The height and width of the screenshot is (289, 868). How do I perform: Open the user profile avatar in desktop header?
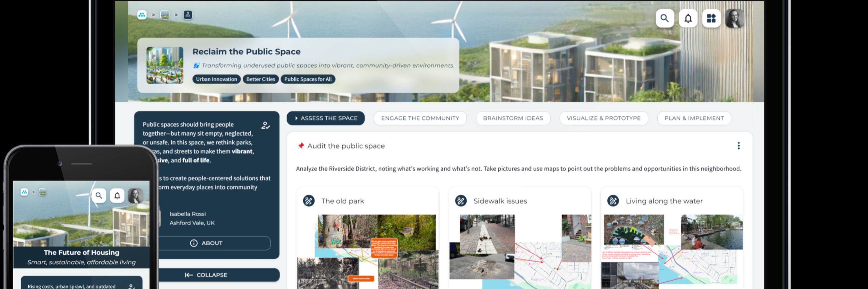click(734, 18)
